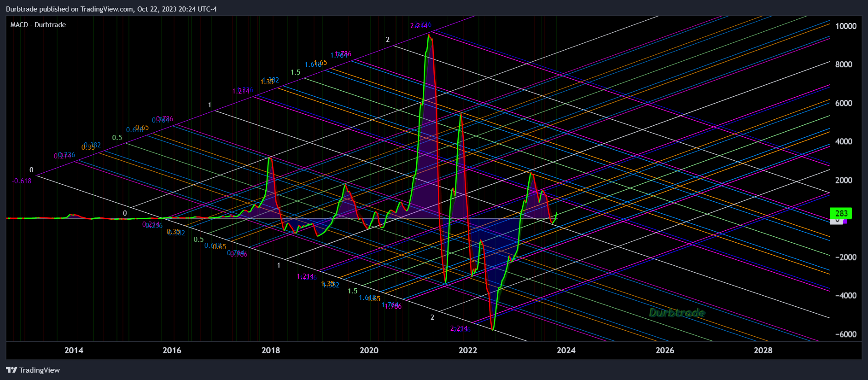Click the 2022 time axis label
The height and width of the screenshot is (380, 868).
tap(468, 351)
